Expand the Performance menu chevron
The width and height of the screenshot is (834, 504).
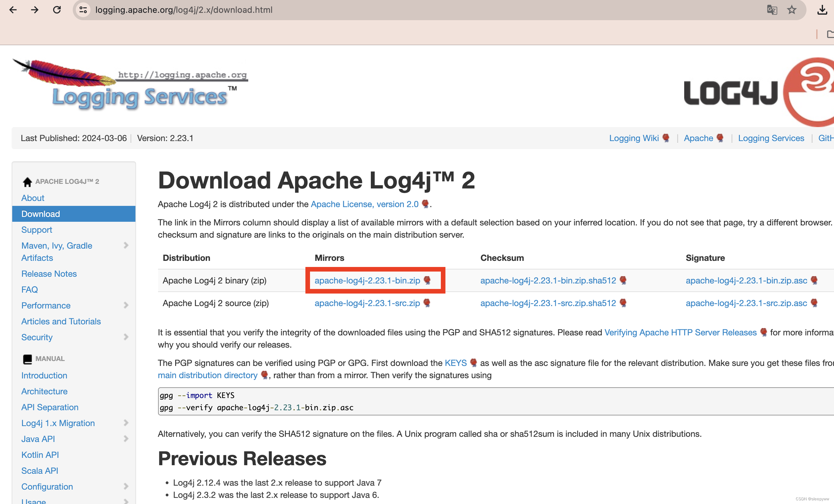tap(126, 305)
